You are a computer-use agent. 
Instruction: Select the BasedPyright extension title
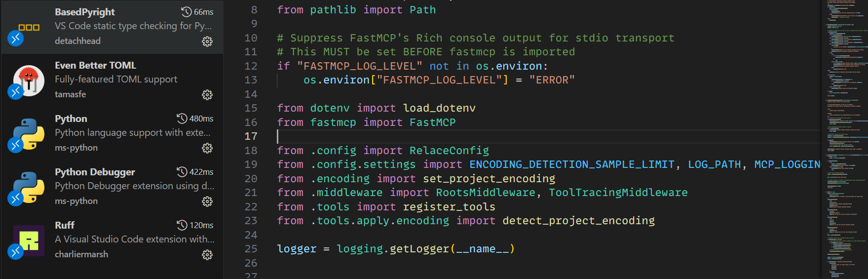tap(85, 12)
